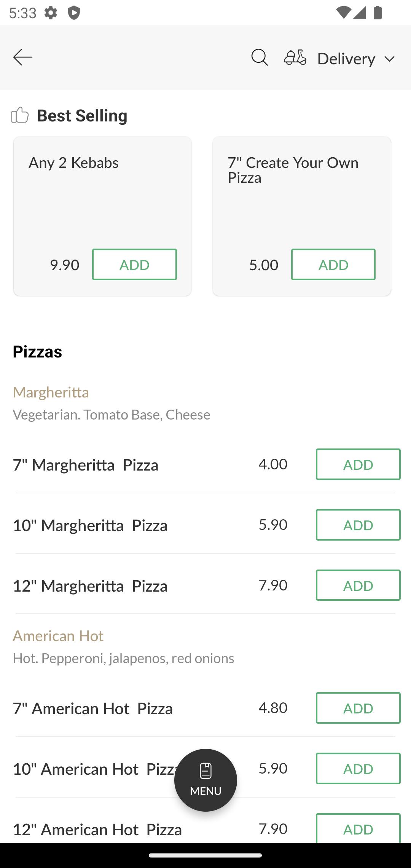Open the floating MENU button
Screen dimensions: 411x868
click(205, 780)
